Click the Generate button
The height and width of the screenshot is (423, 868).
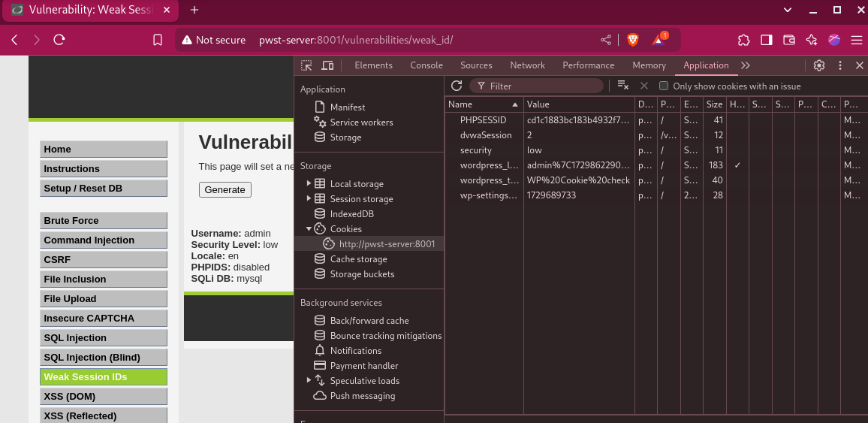(x=225, y=189)
